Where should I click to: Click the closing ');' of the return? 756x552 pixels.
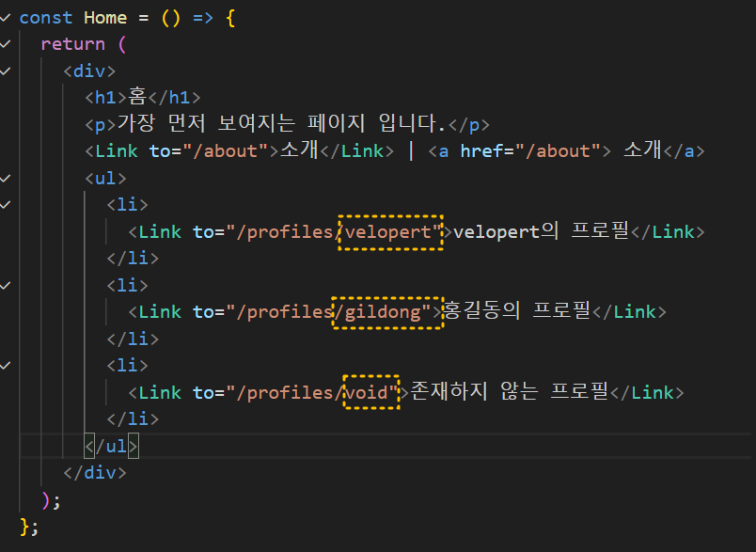point(51,500)
